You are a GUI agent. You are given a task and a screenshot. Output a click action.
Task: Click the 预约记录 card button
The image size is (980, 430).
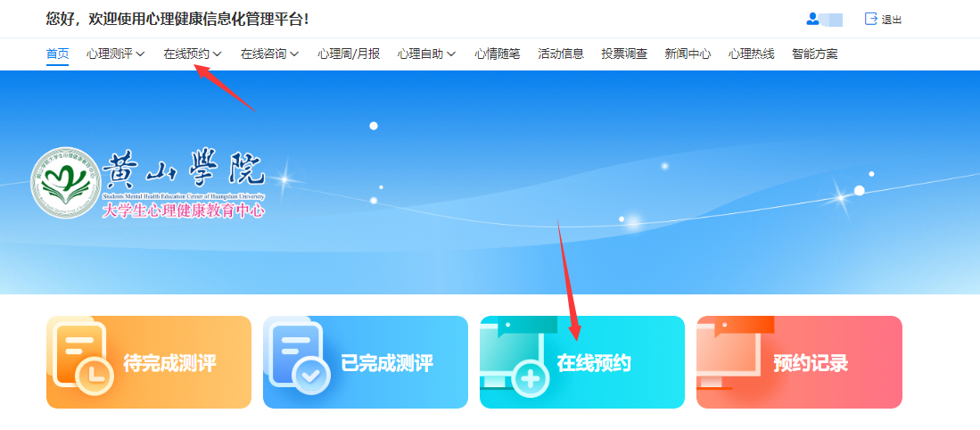[x=799, y=362]
